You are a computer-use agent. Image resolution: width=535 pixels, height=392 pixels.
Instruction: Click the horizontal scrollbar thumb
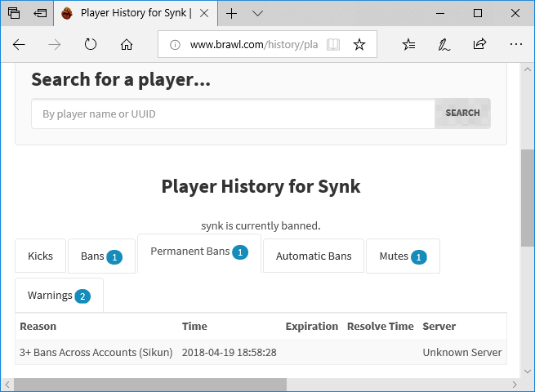click(x=150, y=384)
